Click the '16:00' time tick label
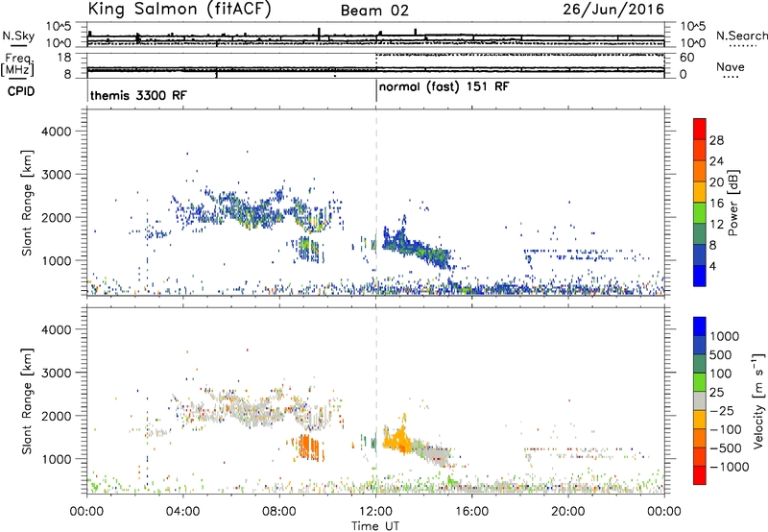 (471, 512)
